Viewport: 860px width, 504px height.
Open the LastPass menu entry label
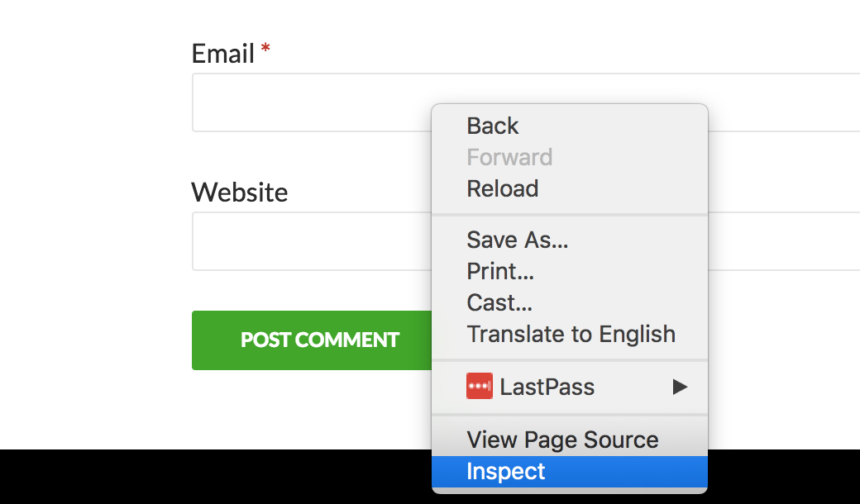click(547, 387)
